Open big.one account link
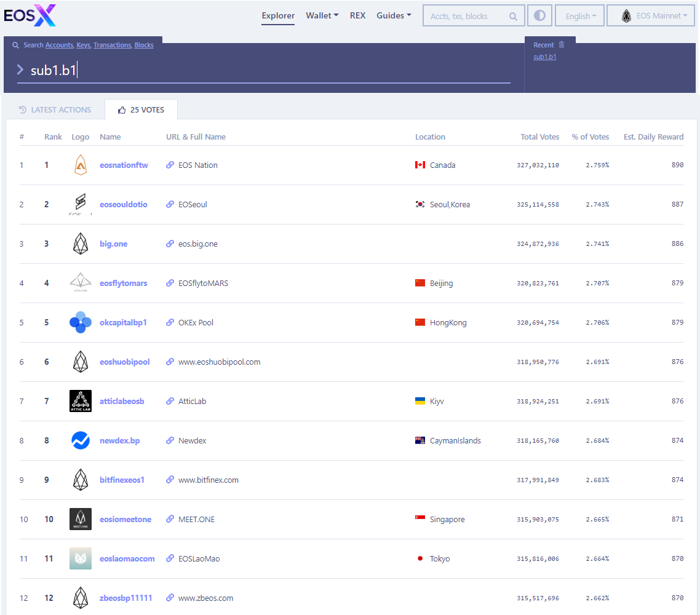 [x=113, y=244]
